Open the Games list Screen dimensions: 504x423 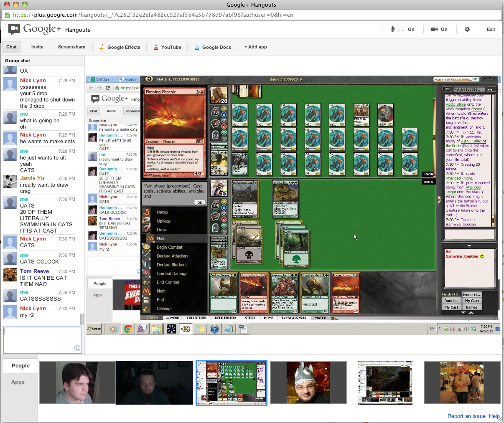click(472, 307)
